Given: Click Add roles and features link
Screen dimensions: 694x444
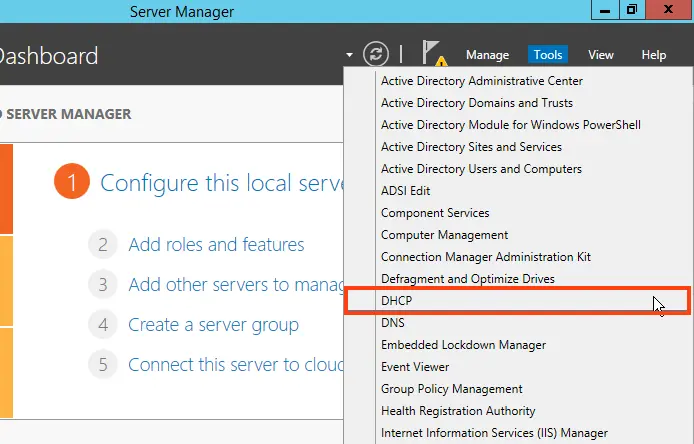Looking at the screenshot, I should coord(216,244).
